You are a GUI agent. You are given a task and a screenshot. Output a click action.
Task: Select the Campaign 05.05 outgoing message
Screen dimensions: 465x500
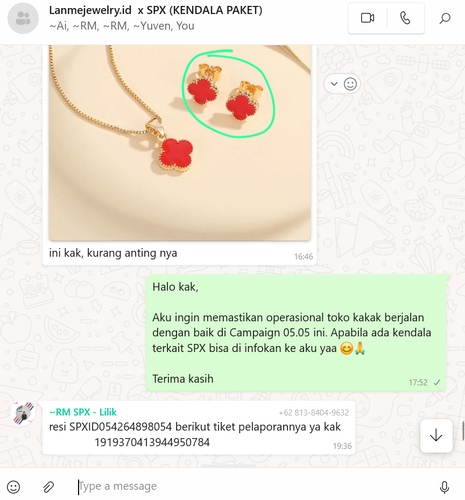point(296,333)
